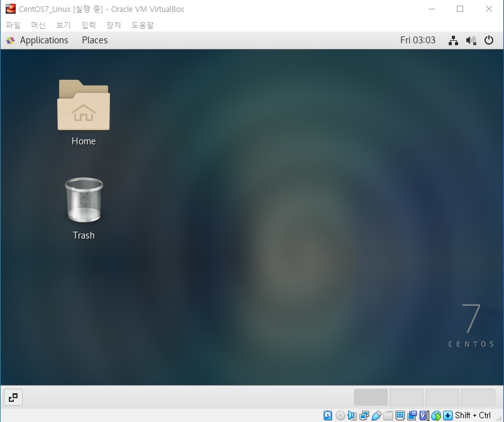Viewport: 504px width, 422px height.
Task: Click the recording status icon
Action: tap(412, 416)
